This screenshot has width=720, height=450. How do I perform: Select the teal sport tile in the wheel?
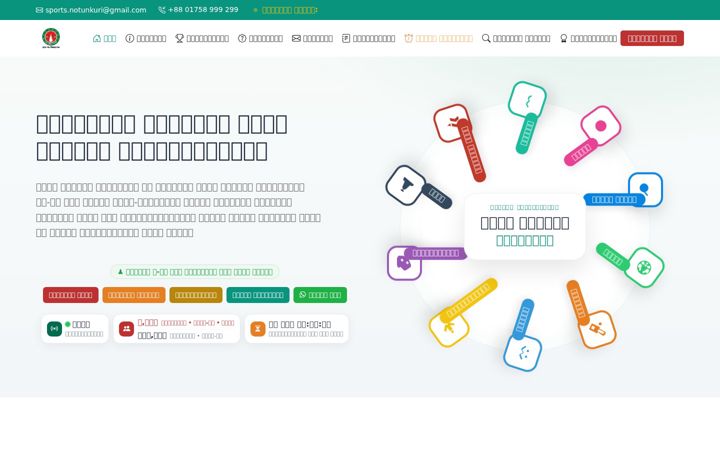tap(527, 100)
